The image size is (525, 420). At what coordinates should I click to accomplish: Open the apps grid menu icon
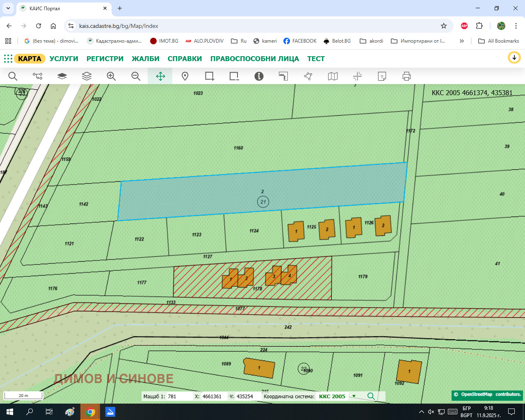tap(8, 59)
